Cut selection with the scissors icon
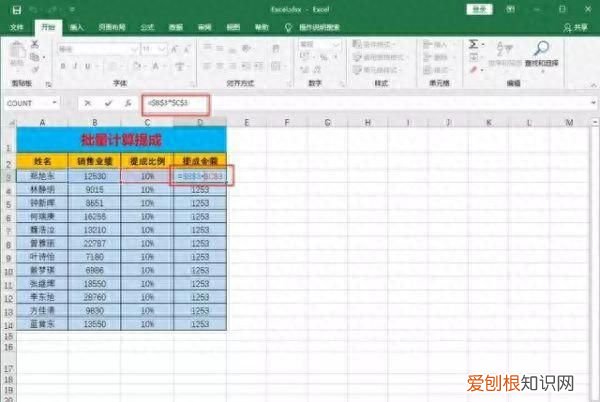This screenshot has height=402, width=600. [35, 44]
